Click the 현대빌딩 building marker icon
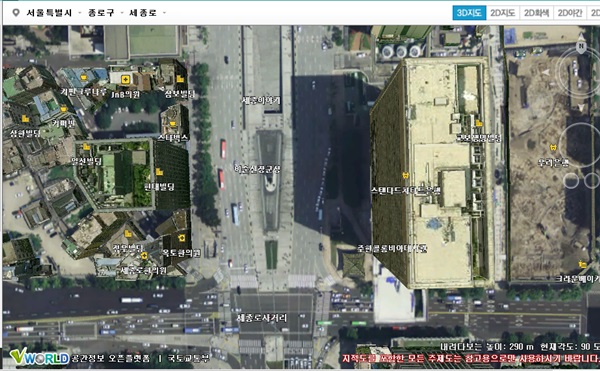The width and height of the screenshot is (600, 371). (x=159, y=172)
